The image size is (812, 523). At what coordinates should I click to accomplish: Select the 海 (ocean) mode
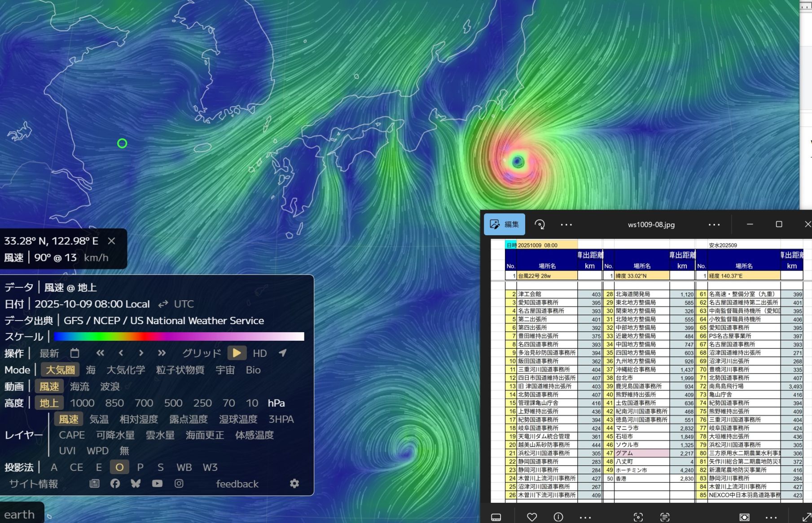91,370
